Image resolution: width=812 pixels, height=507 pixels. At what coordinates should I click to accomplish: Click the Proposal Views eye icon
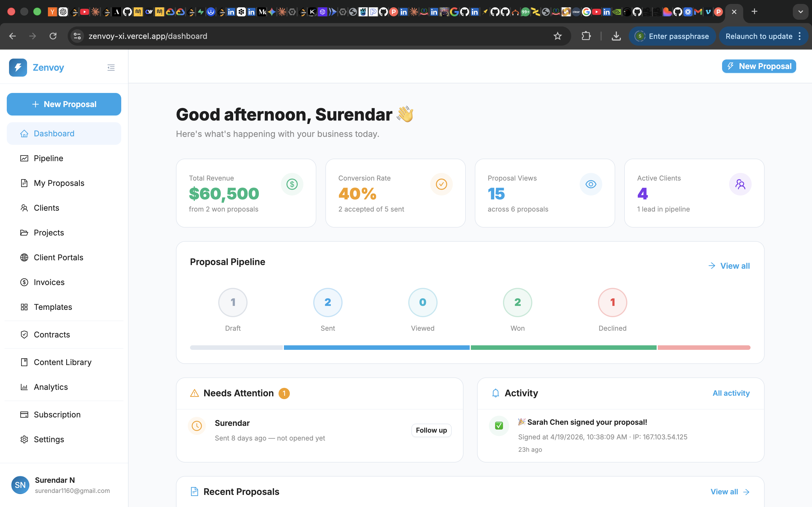pyautogui.click(x=591, y=184)
